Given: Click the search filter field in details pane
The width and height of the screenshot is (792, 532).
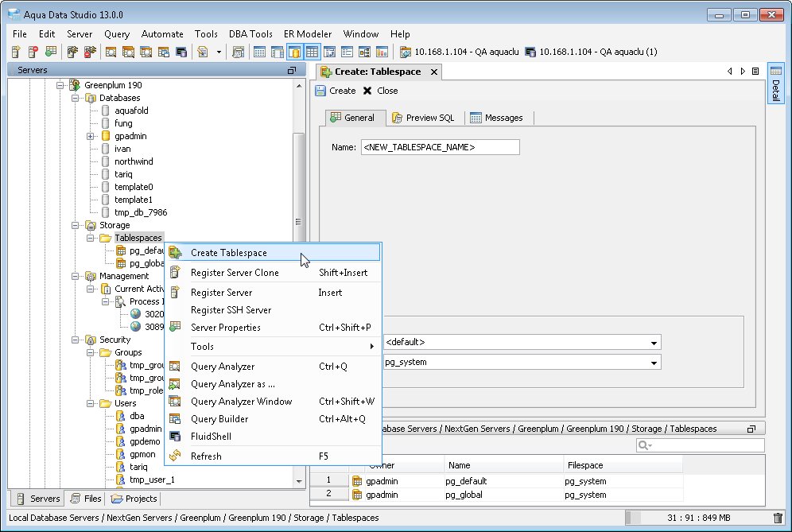Looking at the screenshot, I should (x=700, y=445).
